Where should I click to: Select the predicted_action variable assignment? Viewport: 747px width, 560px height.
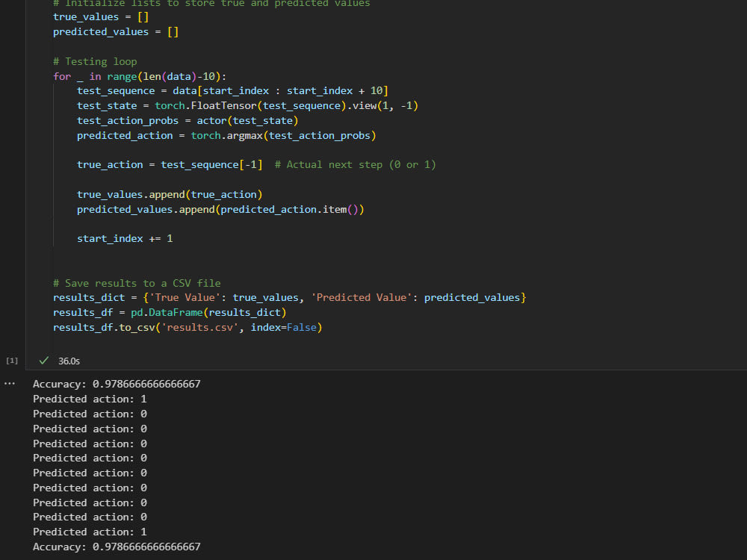[124, 135]
